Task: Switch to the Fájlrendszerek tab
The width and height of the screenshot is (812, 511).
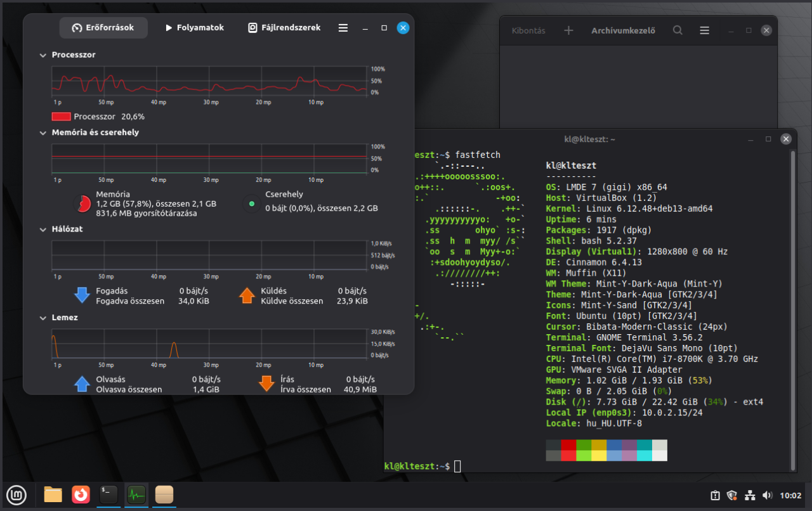Action: point(284,28)
